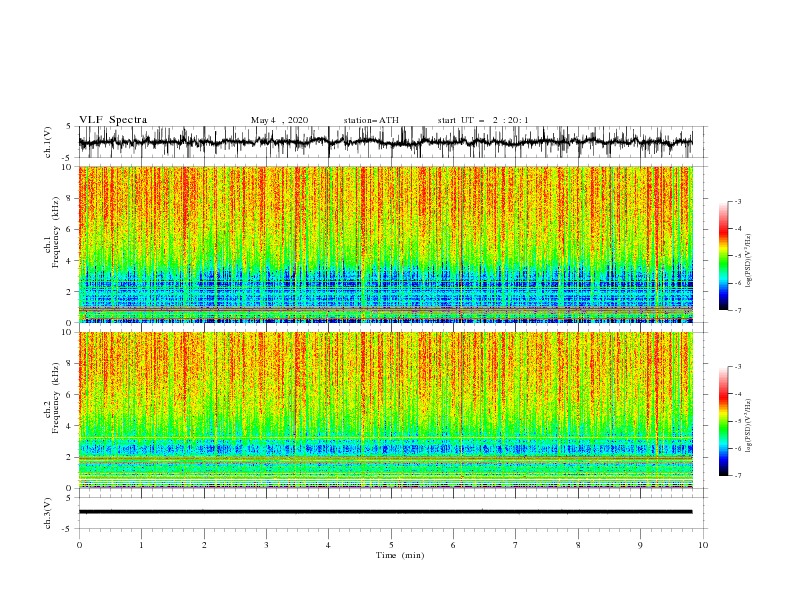Screen dimensions: 792x612
Task: Click the "8" frequency tick of ch.1 spectrogram
Action: [x=69, y=198]
